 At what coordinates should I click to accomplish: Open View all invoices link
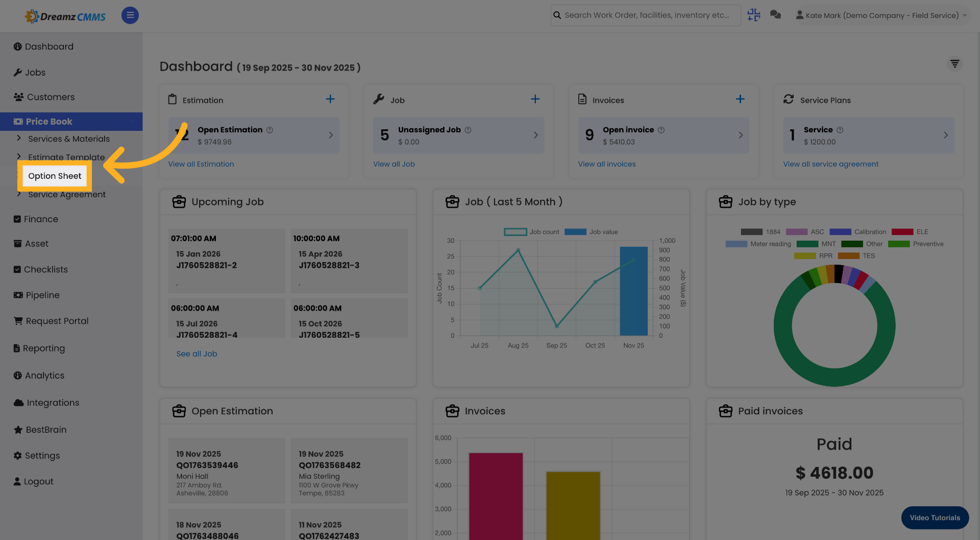pyautogui.click(x=607, y=164)
